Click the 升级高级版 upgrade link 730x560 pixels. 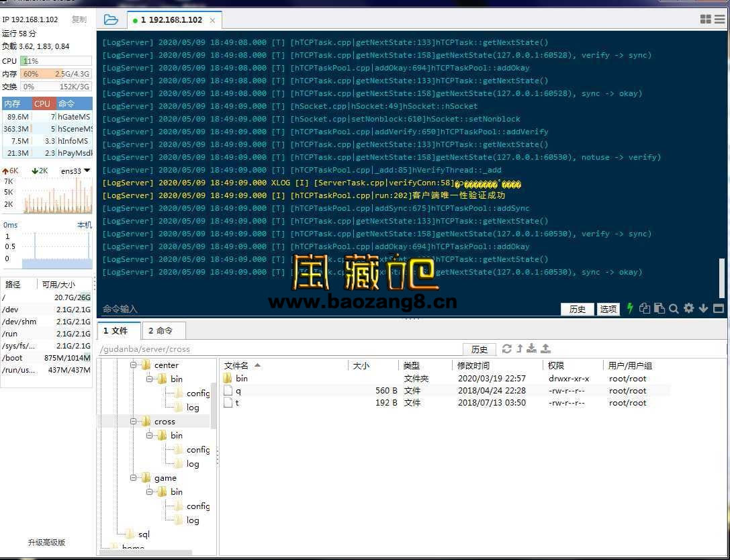[x=46, y=543]
